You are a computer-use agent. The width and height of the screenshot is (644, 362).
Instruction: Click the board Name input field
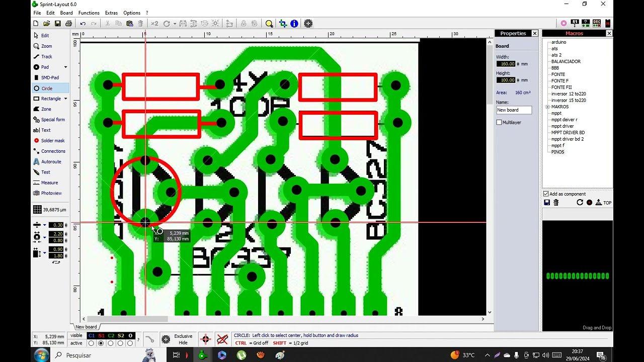coord(514,110)
